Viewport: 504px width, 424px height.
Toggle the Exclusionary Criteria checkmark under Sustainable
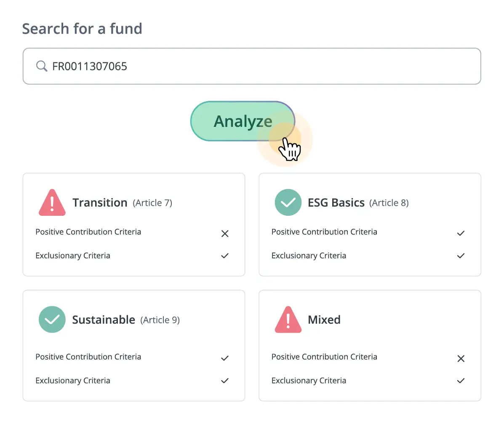pos(224,381)
